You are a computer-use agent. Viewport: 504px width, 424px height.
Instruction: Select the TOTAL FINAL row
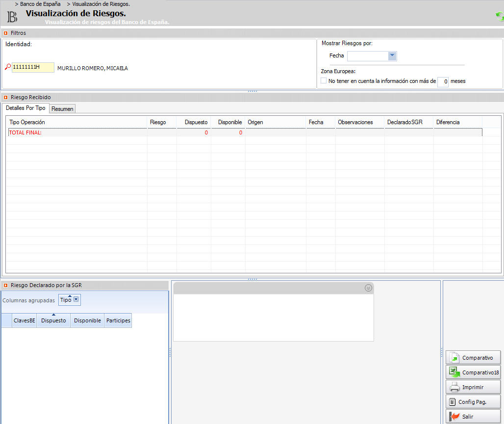[245, 132]
